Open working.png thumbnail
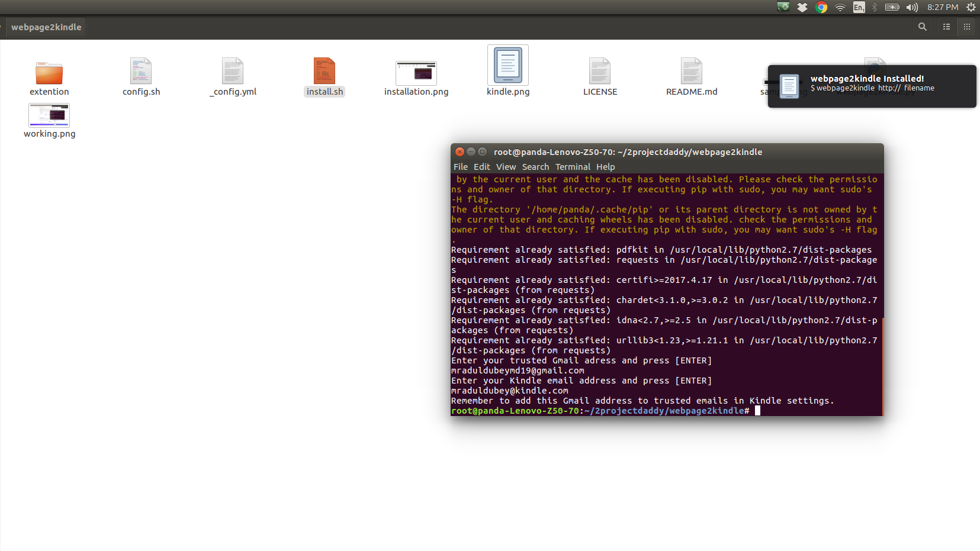The height and width of the screenshot is (551, 980). click(49, 115)
